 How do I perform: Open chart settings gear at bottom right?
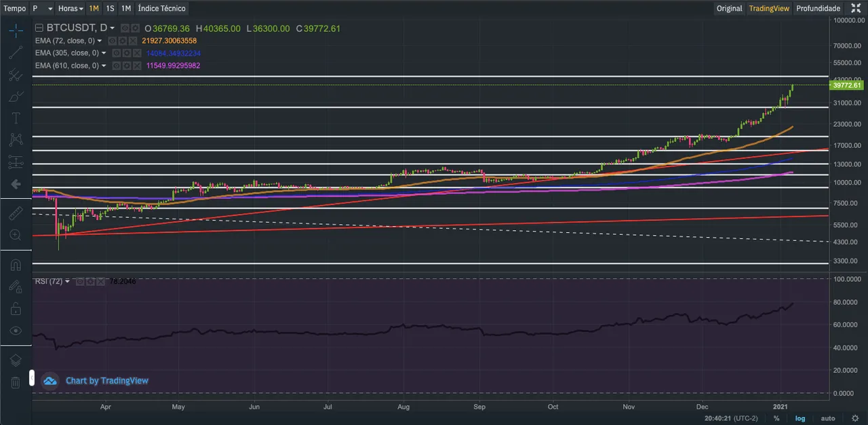coord(855,418)
